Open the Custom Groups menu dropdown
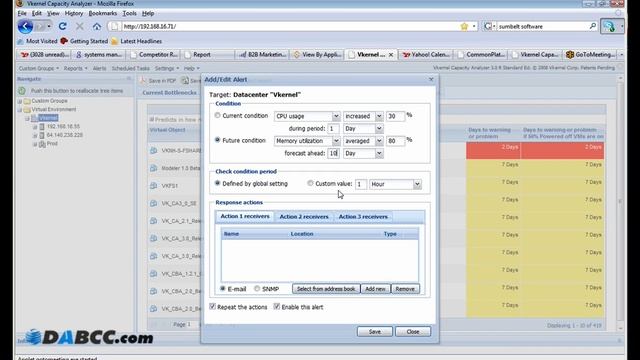Image resolution: width=640 pixels, height=360 pixels. tap(39, 68)
